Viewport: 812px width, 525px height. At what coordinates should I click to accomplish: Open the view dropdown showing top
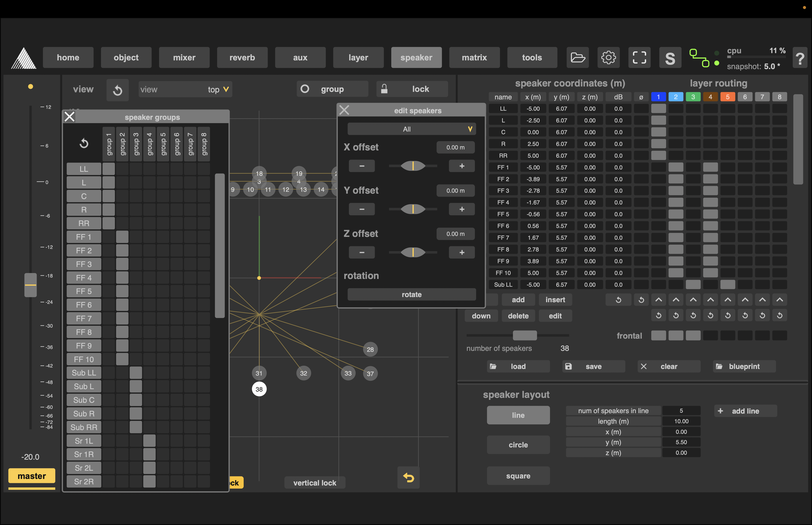tap(185, 89)
